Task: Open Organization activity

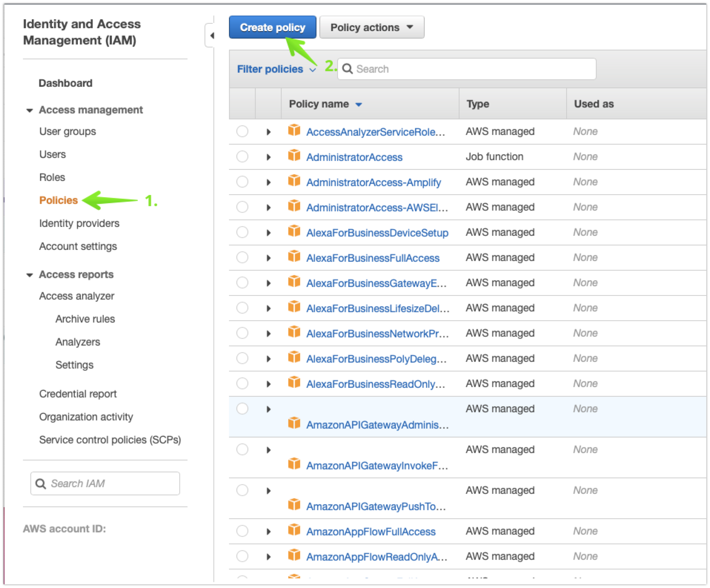Action: point(86,417)
